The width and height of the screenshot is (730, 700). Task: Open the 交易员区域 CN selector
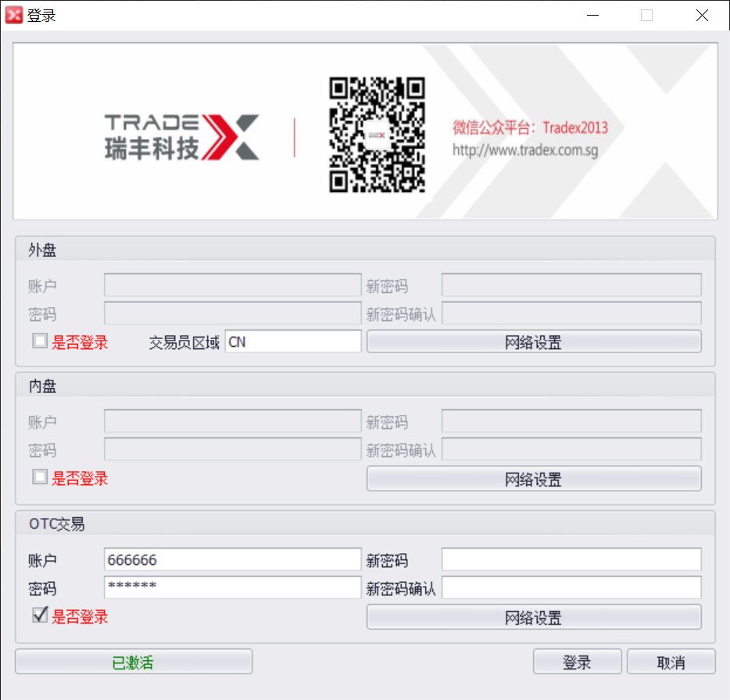pos(292,341)
